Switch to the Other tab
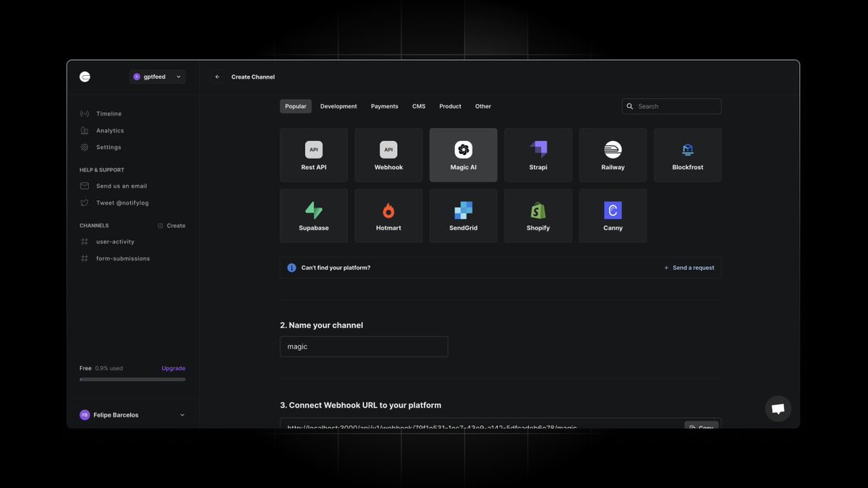 coord(483,106)
